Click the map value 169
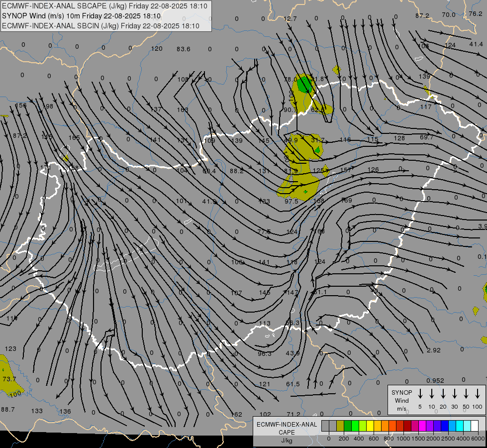This screenshot has width=487, height=448. pyautogui.click(x=347, y=200)
